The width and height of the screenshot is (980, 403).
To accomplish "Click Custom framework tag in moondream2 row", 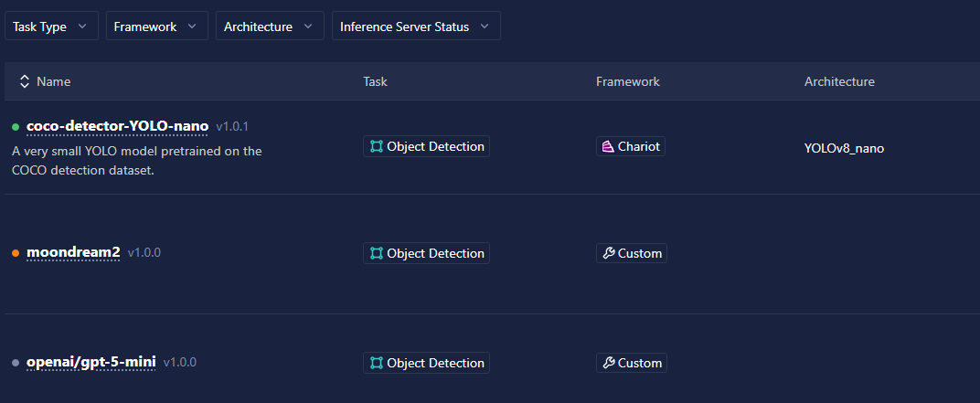I will pyautogui.click(x=632, y=253).
